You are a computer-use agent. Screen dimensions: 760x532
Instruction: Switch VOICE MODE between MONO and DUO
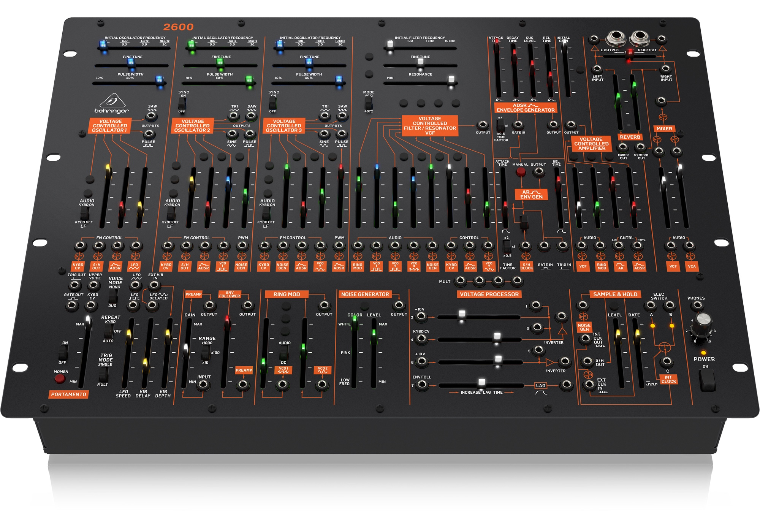[x=113, y=296]
